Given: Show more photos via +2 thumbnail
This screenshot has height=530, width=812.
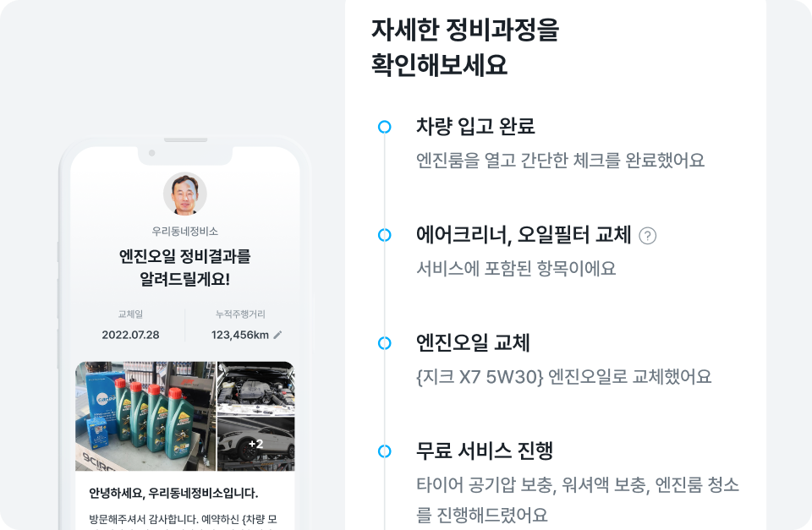Looking at the screenshot, I should pyautogui.click(x=255, y=444).
